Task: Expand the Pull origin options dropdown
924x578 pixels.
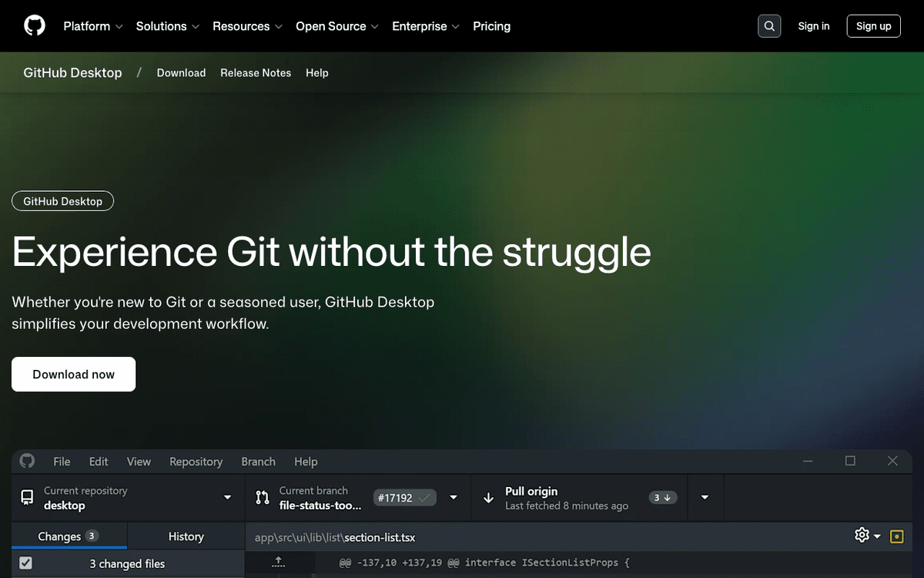Action: 705,497
